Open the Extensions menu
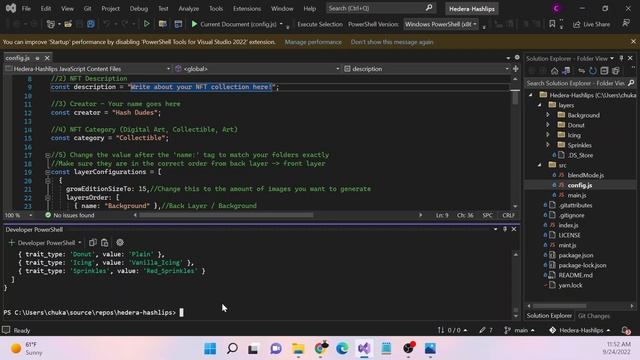 pos(247,8)
